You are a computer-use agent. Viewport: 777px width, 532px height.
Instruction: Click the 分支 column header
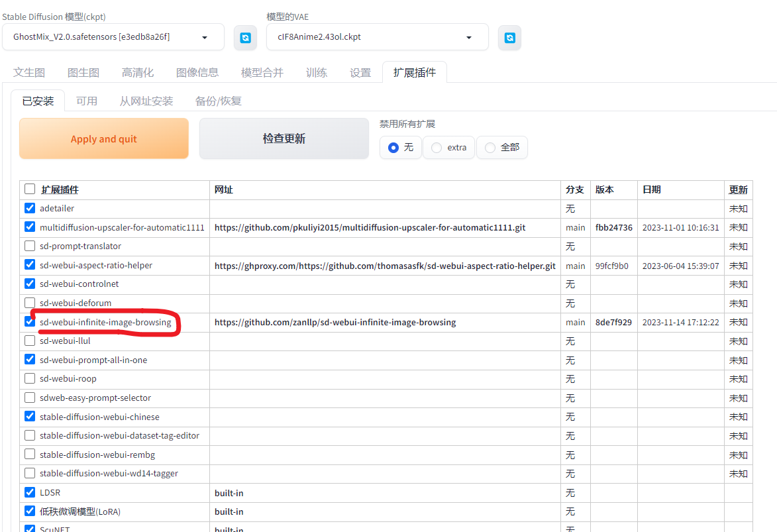tap(575, 190)
